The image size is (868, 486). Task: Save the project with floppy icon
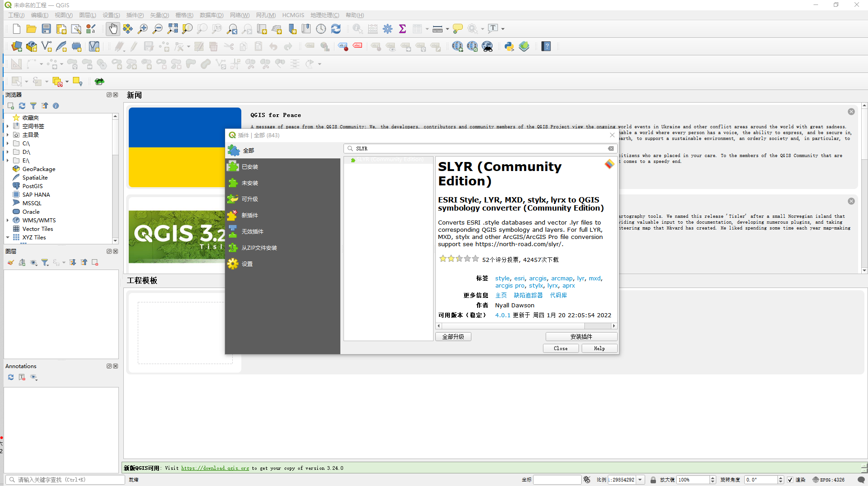tap(46, 29)
